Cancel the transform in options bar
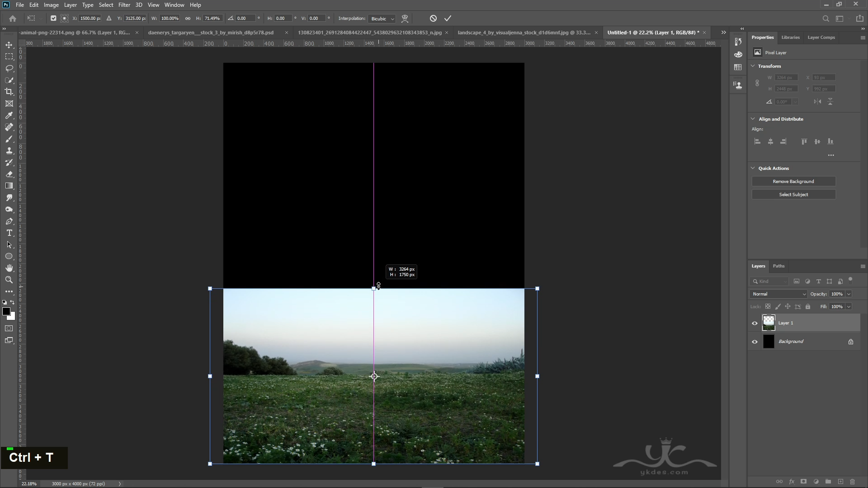Screen dimensions: 868x488 433,19
